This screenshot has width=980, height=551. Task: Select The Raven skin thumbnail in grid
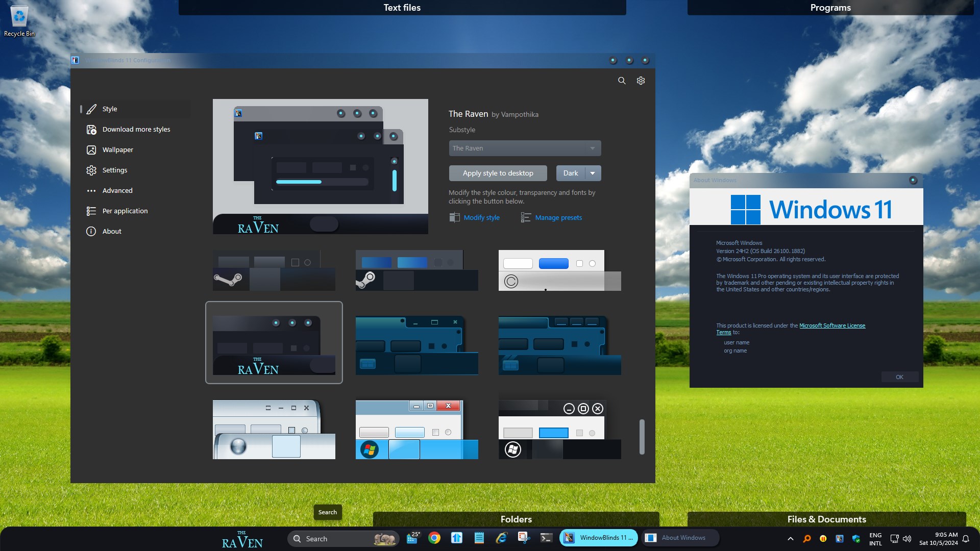coord(274,342)
